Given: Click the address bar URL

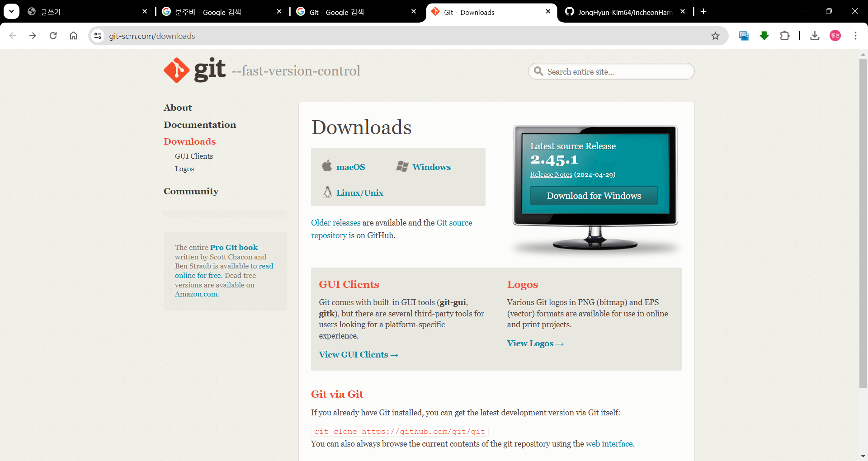Looking at the screenshot, I should point(152,36).
